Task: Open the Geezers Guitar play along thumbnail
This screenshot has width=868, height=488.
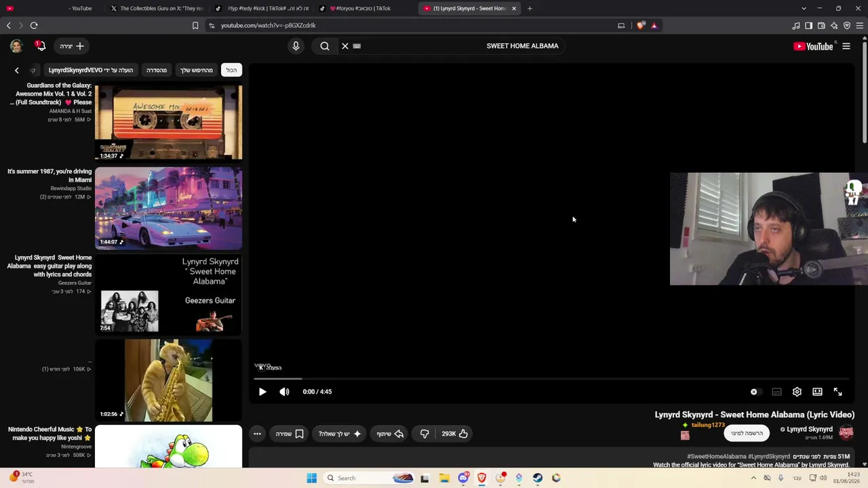Action: pos(168,294)
